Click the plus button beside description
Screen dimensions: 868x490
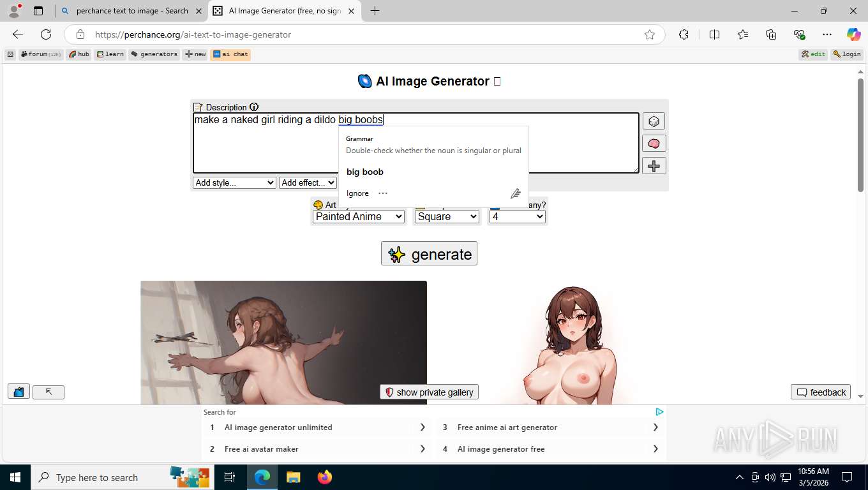coord(654,166)
